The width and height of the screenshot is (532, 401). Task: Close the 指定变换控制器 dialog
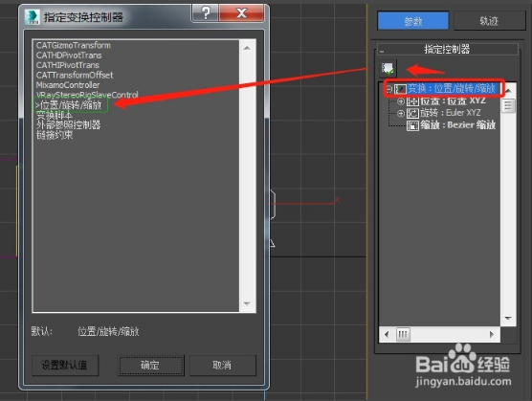pyautogui.click(x=241, y=12)
